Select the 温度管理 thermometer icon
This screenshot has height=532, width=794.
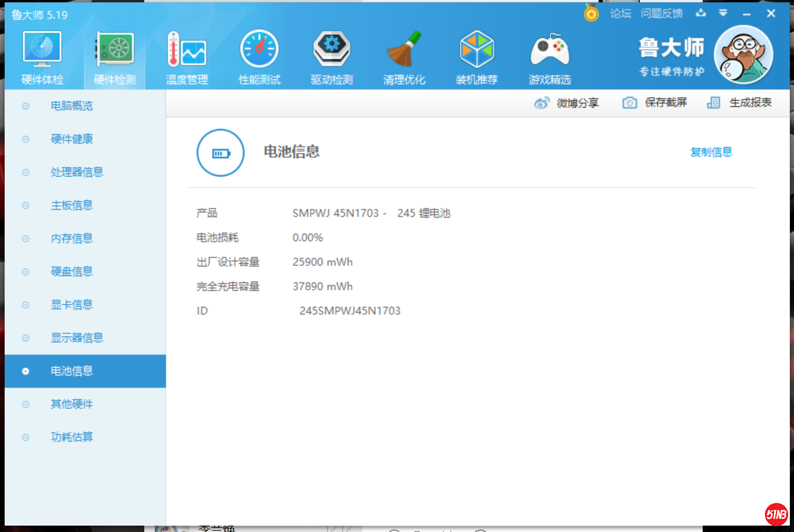[x=187, y=51]
